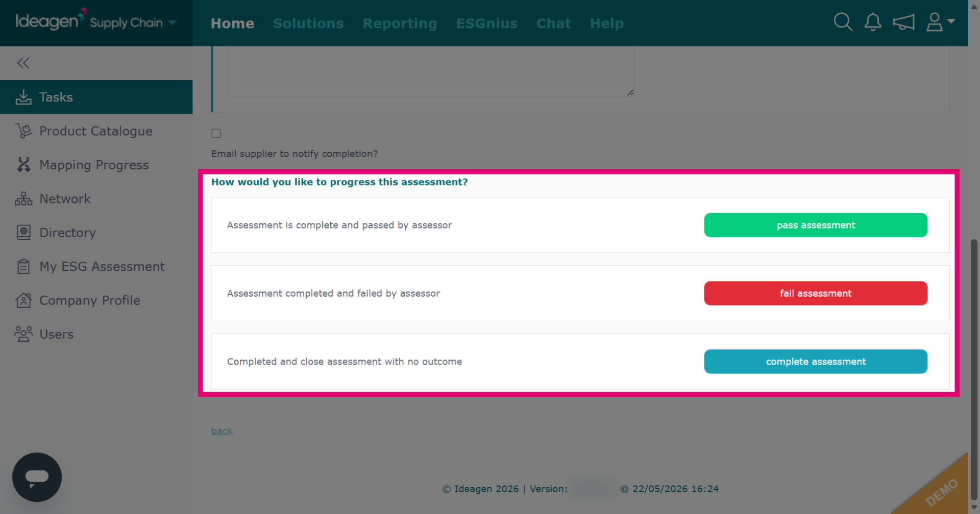The height and width of the screenshot is (514, 980).
Task: Open Product Catalogue from sidebar
Action: (96, 131)
